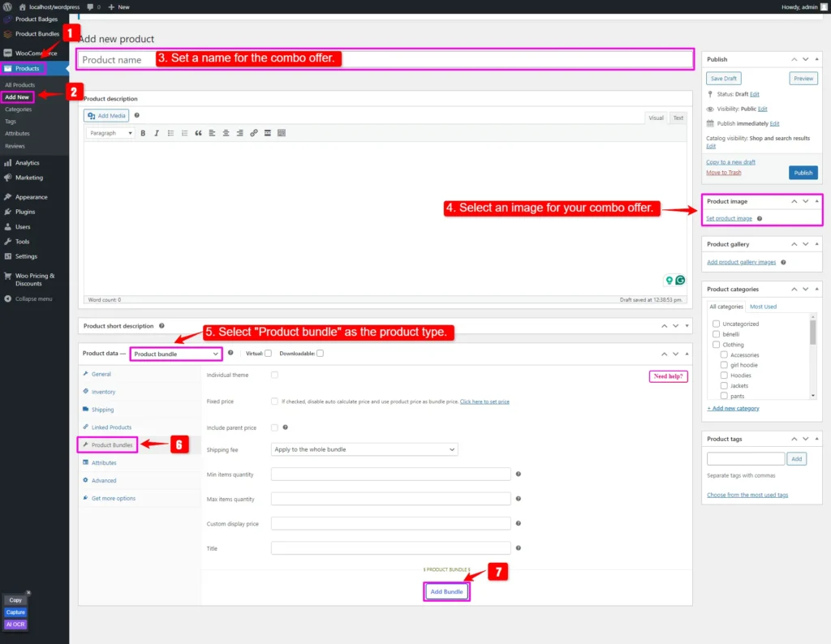This screenshot has width=831, height=644.
Task: Apply bold formatting in the editor toolbar
Action: pos(143,133)
